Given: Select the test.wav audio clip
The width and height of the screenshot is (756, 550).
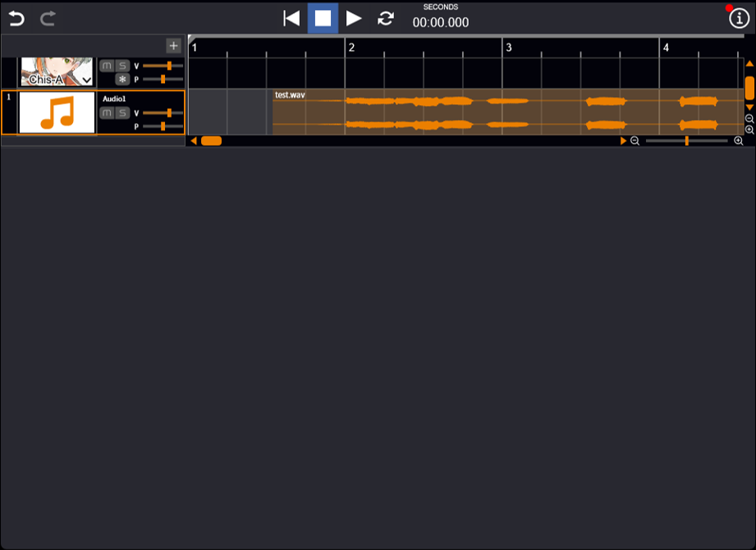Looking at the screenshot, I should click(508, 112).
